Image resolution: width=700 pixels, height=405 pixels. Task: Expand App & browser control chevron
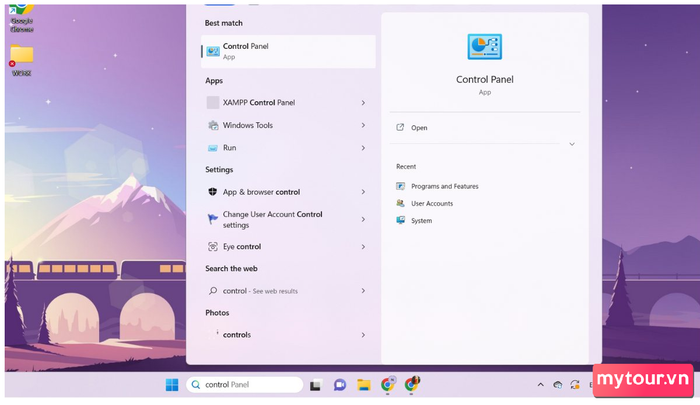pos(363,192)
